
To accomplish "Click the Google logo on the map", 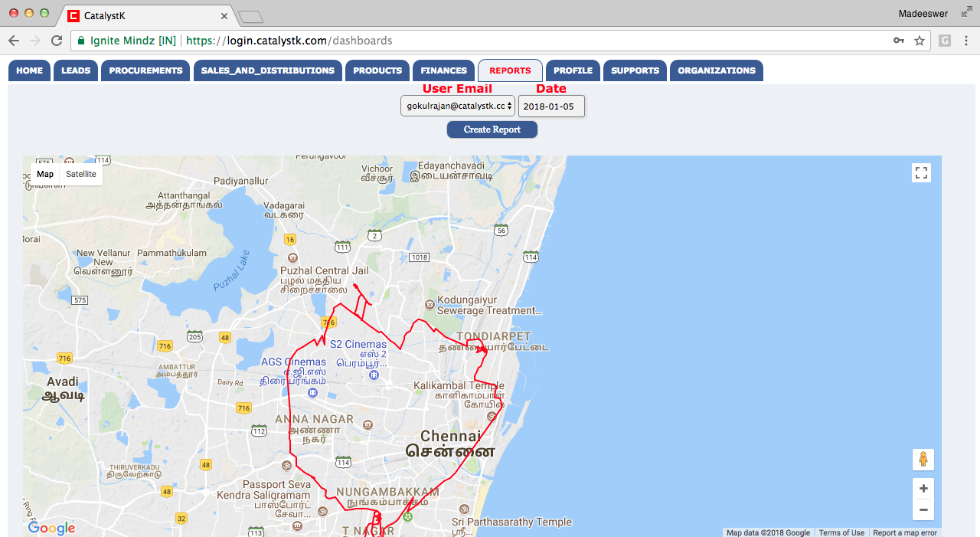I will tap(51, 528).
